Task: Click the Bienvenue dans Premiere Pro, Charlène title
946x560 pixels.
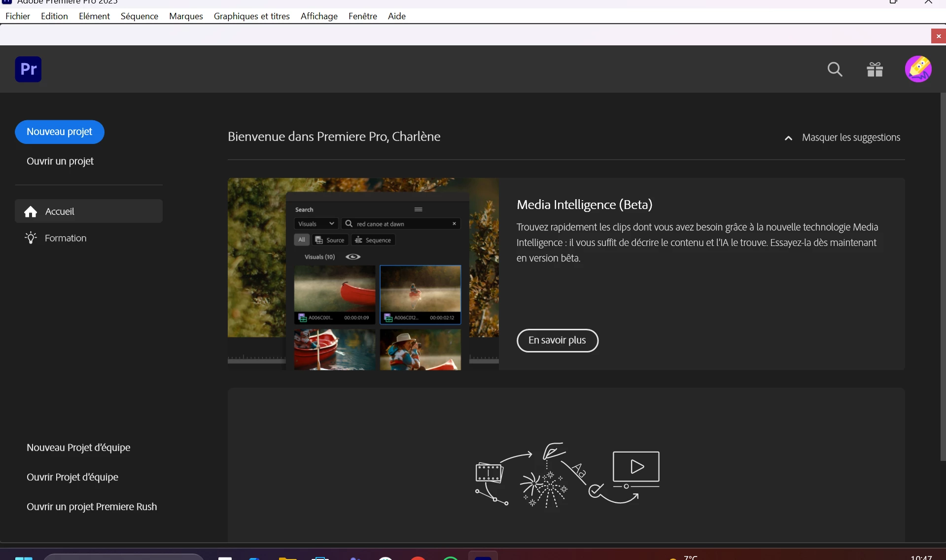Action: coord(334,137)
